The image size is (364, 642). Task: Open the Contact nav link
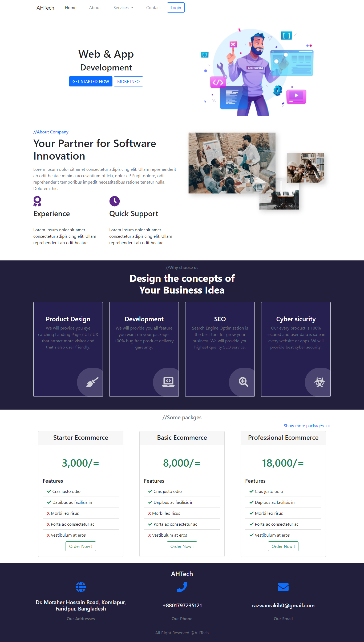pyautogui.click(x=153, y=8)
